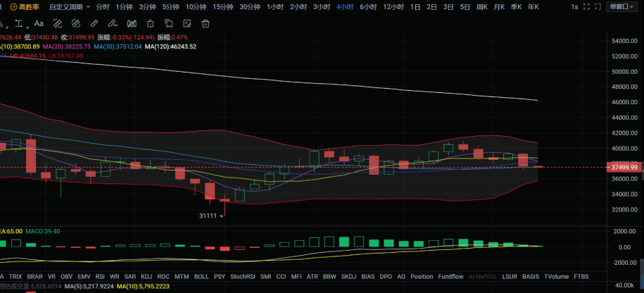Show the PSY indicator
The width and height of the screenshot is (644, 293).
pos(220,277)
